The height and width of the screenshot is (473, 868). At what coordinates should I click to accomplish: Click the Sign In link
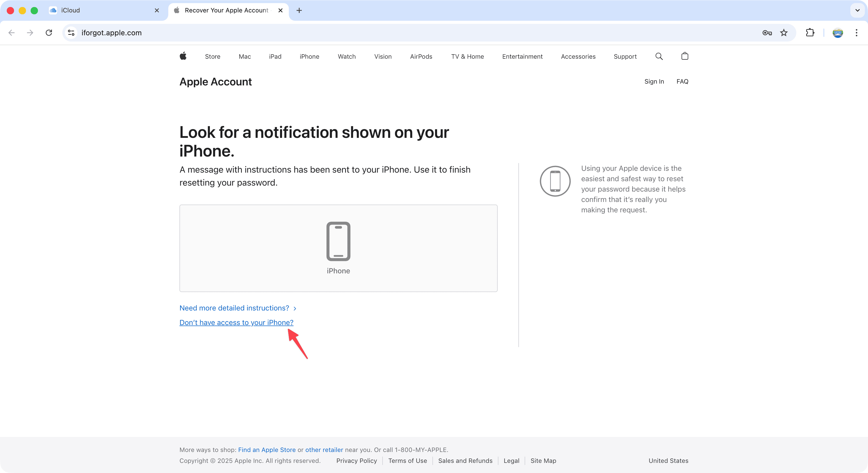pyautogui.click(x=654, y=82)
